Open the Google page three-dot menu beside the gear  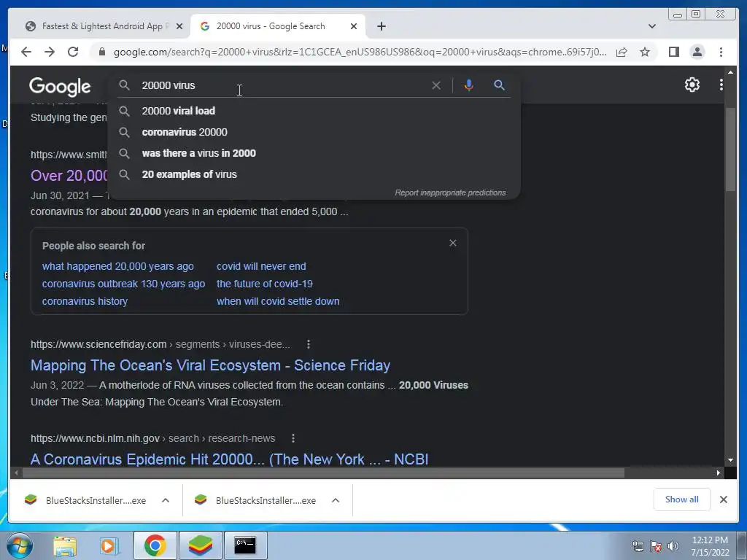721,85
